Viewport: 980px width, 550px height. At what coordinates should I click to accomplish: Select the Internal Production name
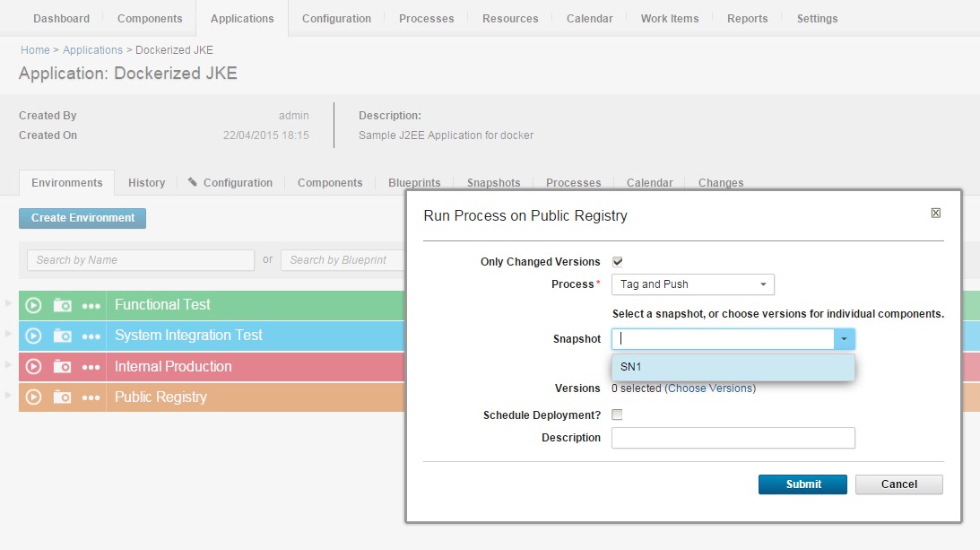[173, 366]
